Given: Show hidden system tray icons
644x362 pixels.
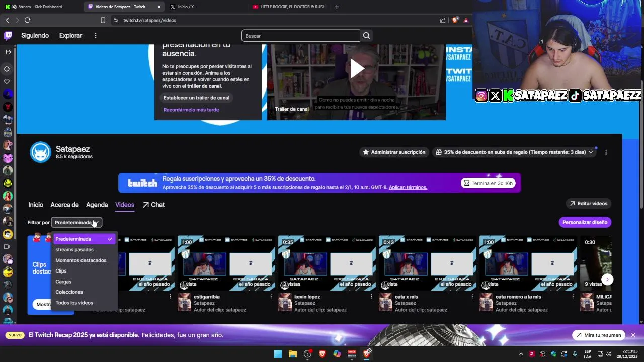Looking at the screenshot, I should point(521,354).
